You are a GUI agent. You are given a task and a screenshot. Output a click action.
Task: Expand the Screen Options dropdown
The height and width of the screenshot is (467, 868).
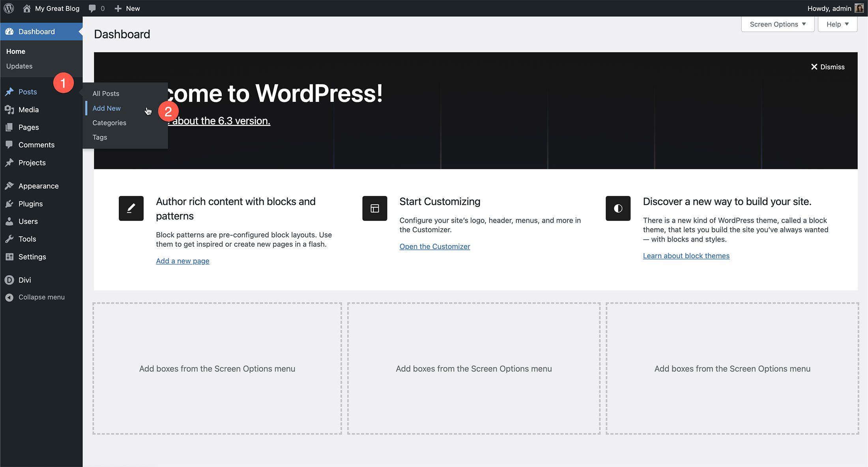(x=777, y=24)
